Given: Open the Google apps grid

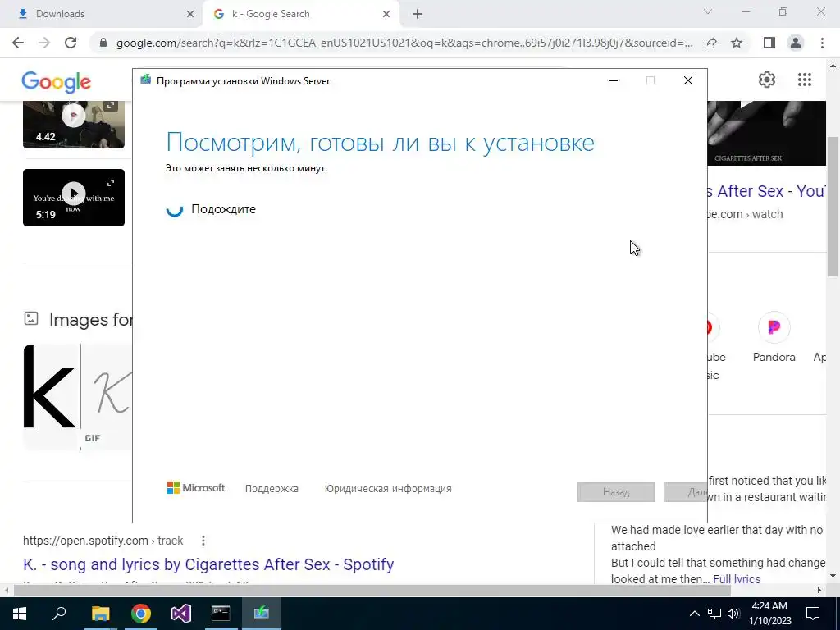Looking at the screenshot, I should 804,80.
